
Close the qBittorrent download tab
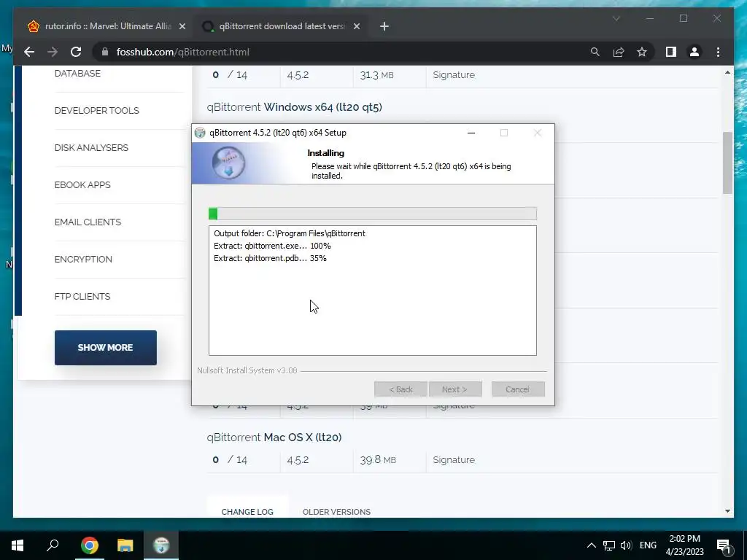(356, 26)
